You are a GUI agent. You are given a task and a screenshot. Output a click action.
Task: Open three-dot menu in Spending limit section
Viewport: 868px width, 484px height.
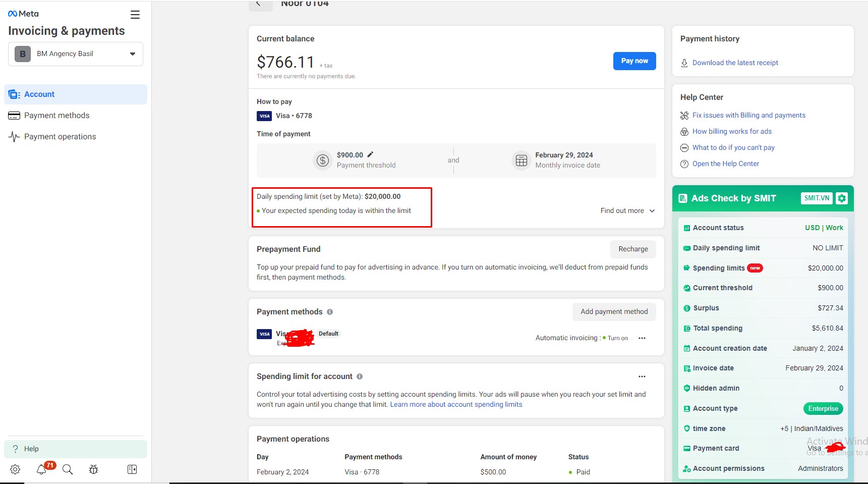point(642,377)
